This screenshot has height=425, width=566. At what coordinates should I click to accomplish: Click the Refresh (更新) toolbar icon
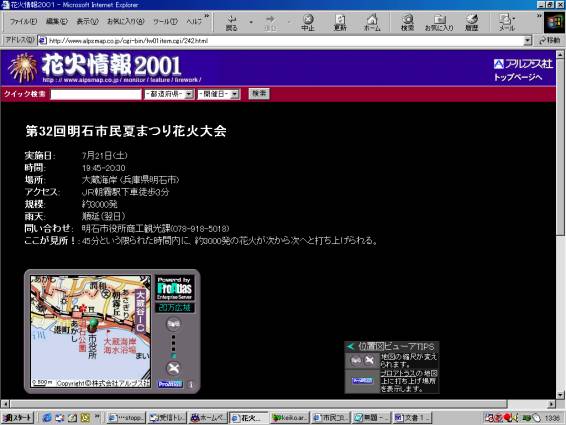(340, 23)
